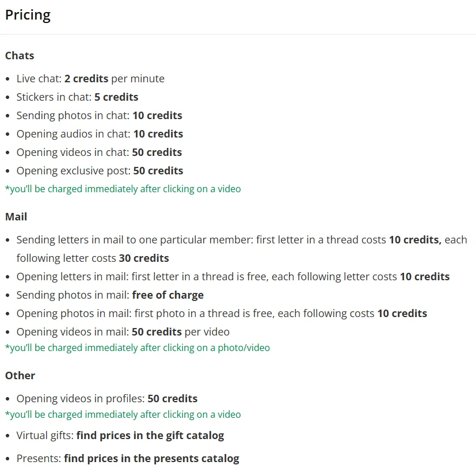Click the Live chat 2 credits line
Image resolution: width=476 pixels, height=469 pixels.
click(x=90, y=79)
